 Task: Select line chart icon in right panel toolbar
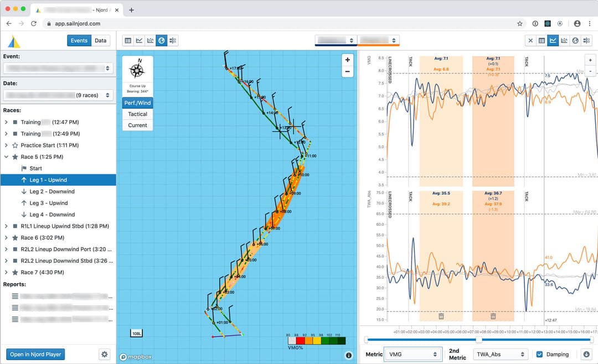pos(553,40)
